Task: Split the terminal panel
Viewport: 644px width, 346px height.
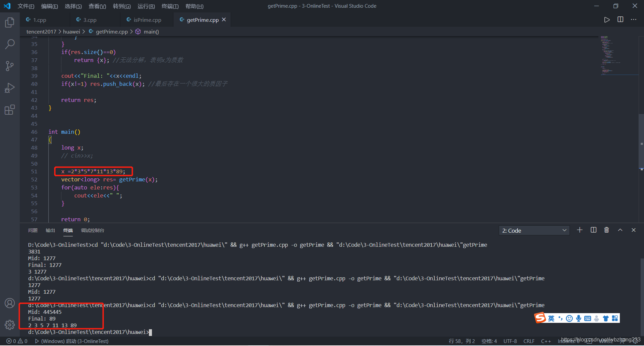Action: pos(593,230)
